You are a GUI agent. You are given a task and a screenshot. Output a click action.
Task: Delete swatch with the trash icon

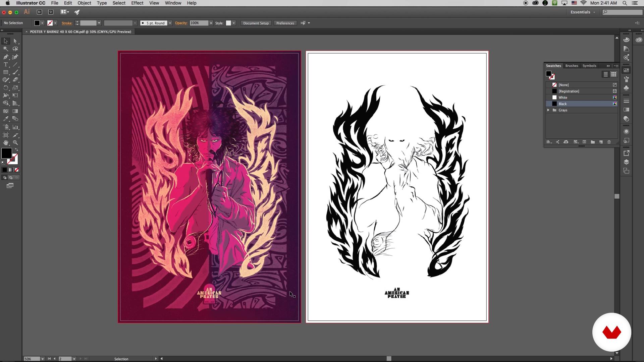click(609, 142)
